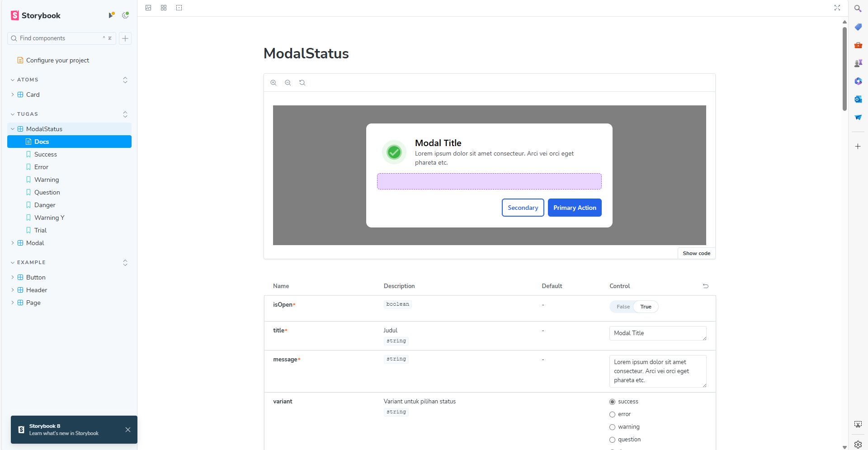Click the Storybook logo

pyautogui.click(x=36, y=15)
